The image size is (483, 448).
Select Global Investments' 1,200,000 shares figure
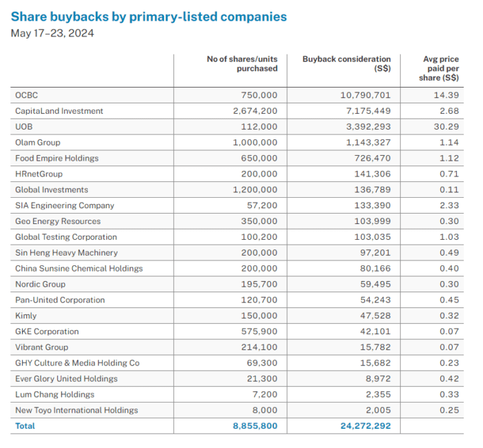point(255,190)
